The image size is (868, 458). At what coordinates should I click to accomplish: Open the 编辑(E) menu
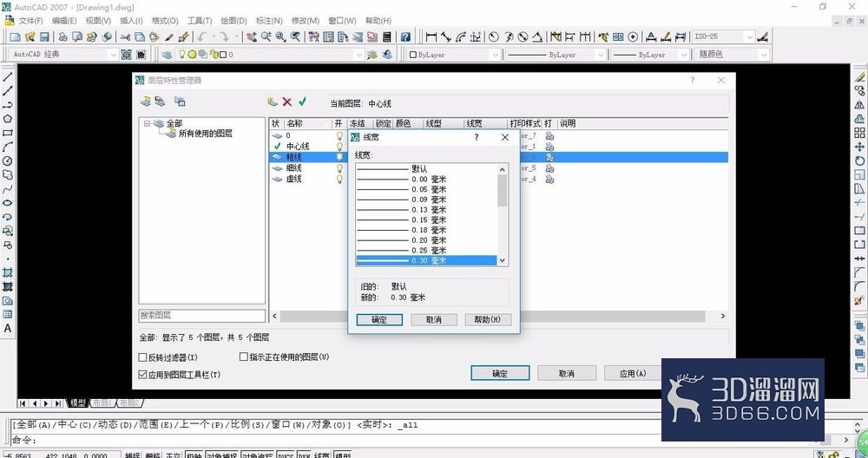pos(64,21)
